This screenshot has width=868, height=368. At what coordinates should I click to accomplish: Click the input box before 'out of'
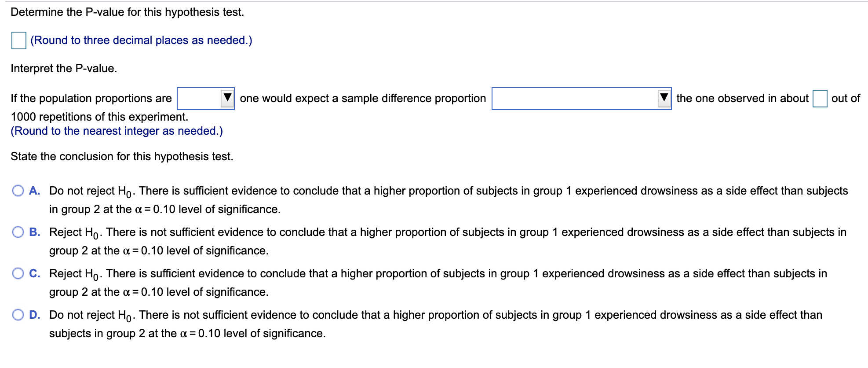point(820,99)
